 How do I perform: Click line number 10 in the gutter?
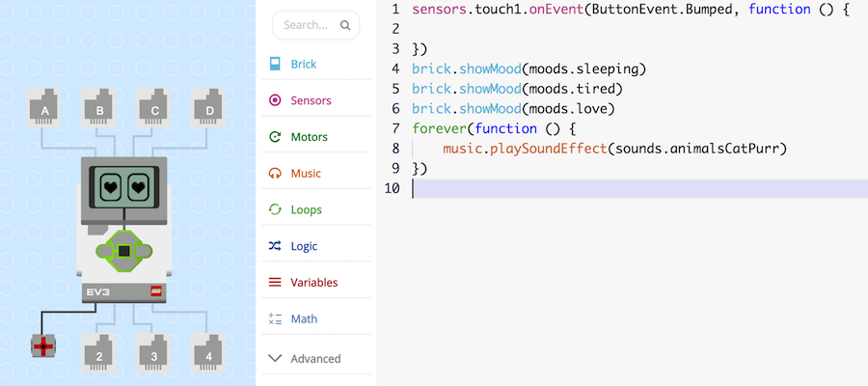392,189
